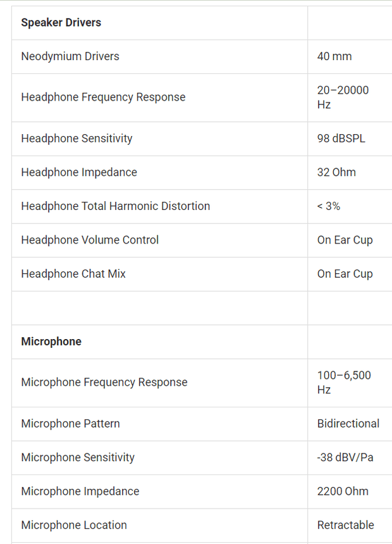Screen dimensions: 392x544
Task: Select the -38 dBV/Pa sensitivity value
Action: coord(345,457)
